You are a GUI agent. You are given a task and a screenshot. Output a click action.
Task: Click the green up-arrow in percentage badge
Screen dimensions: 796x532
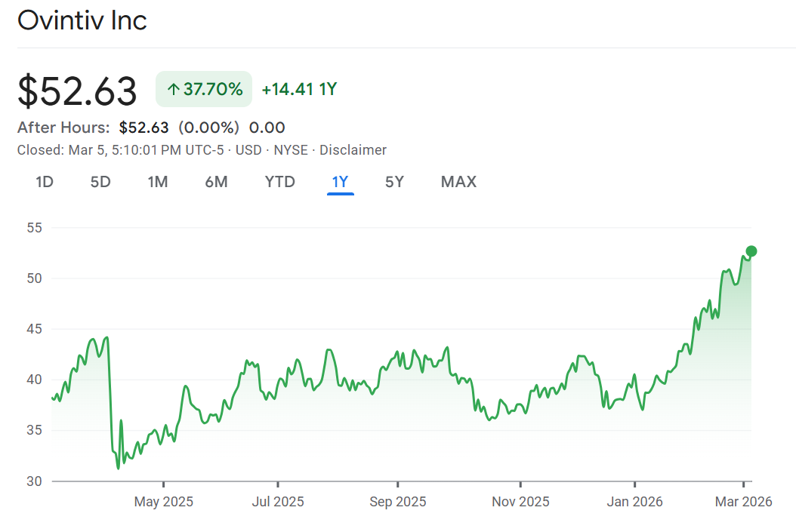173,90
